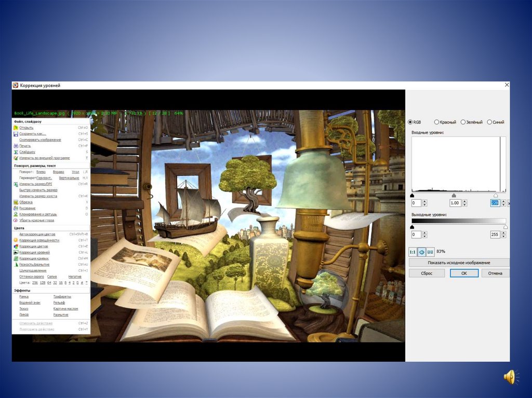The height and width of the screenshot is (398, 532).
Task: Decrease the 1.00 gamma value with down arrow
Action: click(465, 205)
